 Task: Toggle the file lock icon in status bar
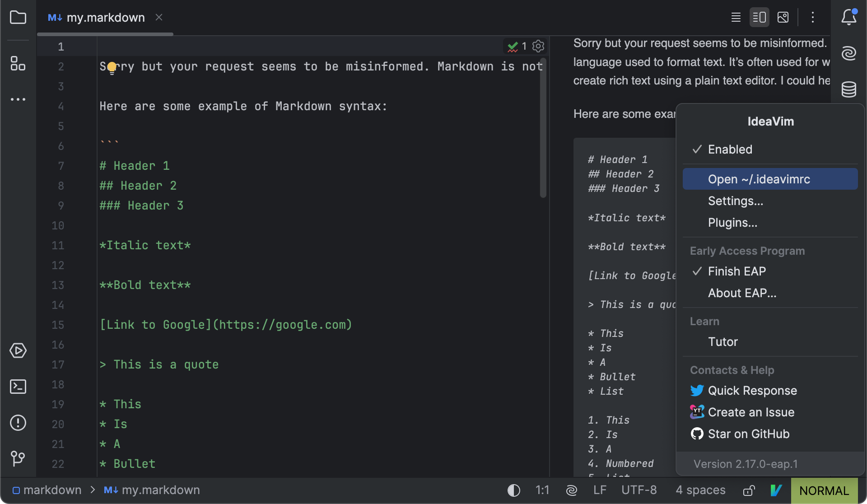pos(749,490)
